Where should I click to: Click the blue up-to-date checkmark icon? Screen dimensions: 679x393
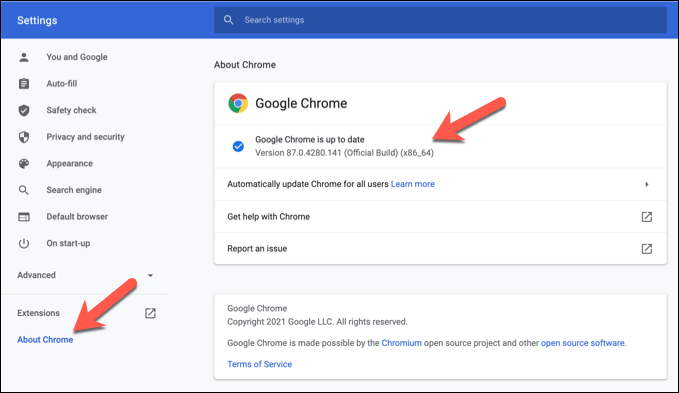(238, 146)
